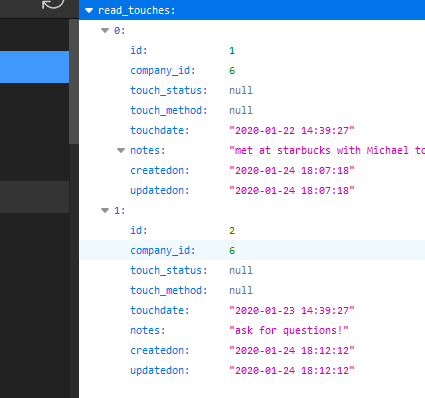Click the highlighted company_id row in item 1
The width and height of the screenshot is (425, 398).
pyautogui.click(x=252, y=250)
